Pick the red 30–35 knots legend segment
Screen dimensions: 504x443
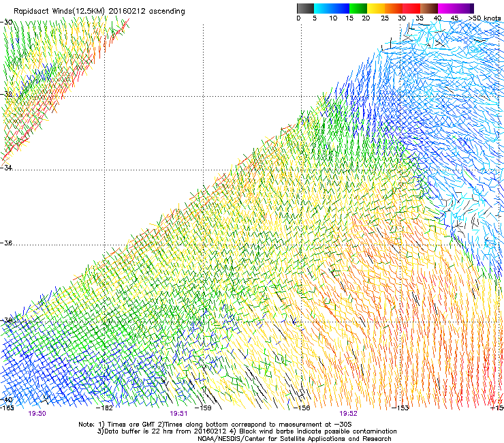(x=411, y=8)
